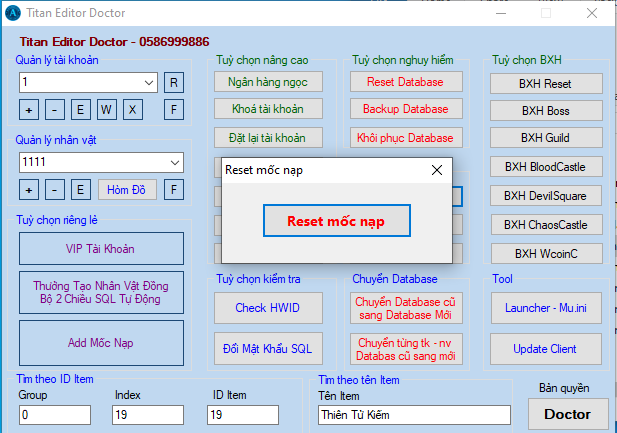Click the minus button under character management
The image size is (617, 433).
54,189
